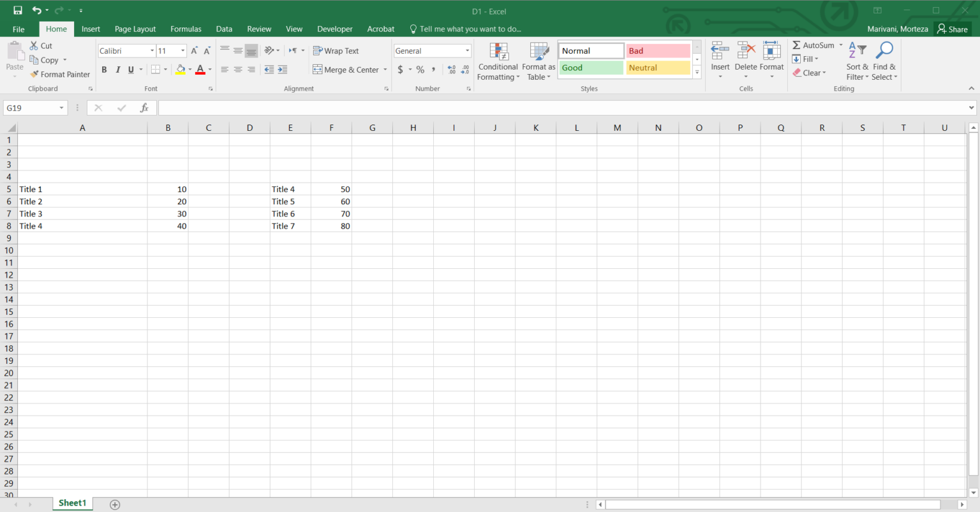Image resolution: width=980 pixels, height=512 pixels.
Task: Toggle Underline formatting
Action: [131, 70]
